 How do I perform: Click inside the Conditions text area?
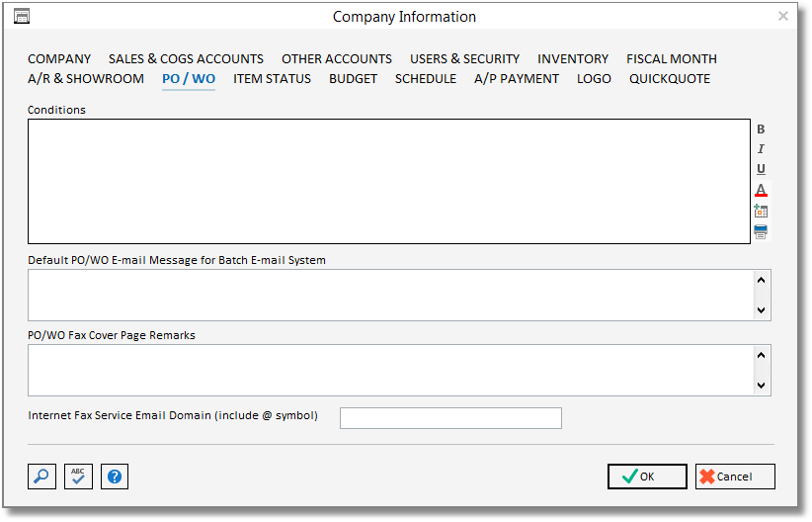389,182
